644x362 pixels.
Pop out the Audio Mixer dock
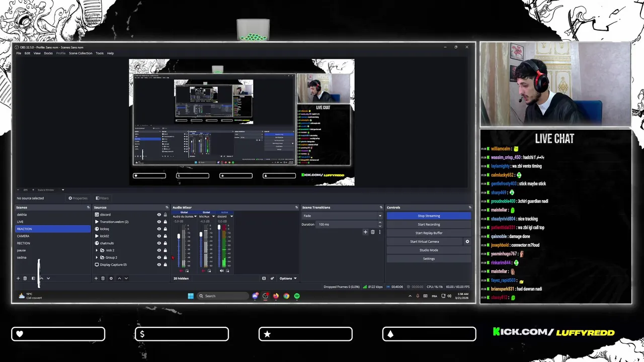pos(296,207)
